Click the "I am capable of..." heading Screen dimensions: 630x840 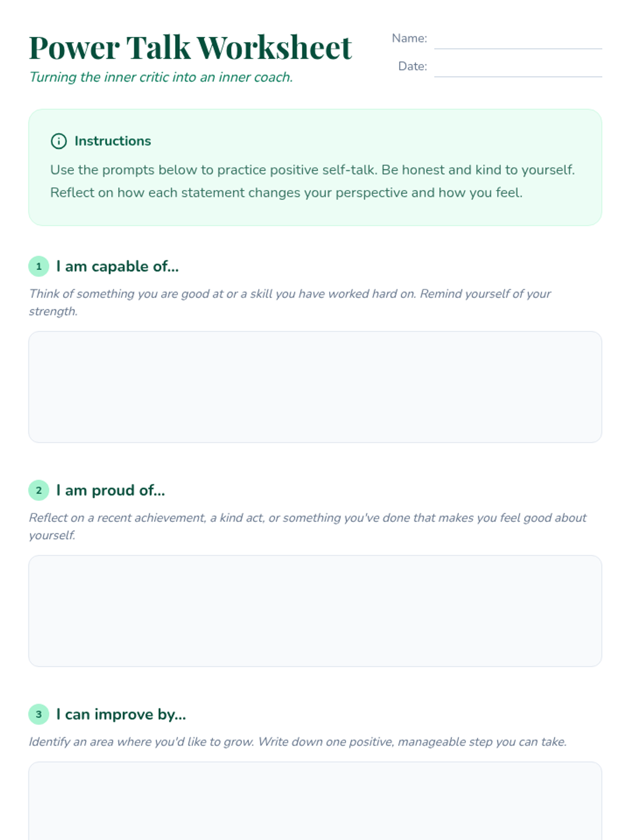tap(118, 267)
